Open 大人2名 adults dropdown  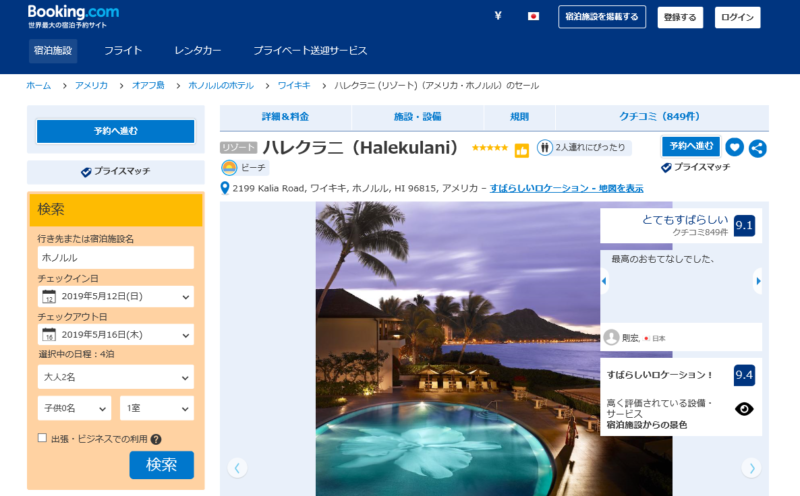pyautogui.click(x=116, y=377)
